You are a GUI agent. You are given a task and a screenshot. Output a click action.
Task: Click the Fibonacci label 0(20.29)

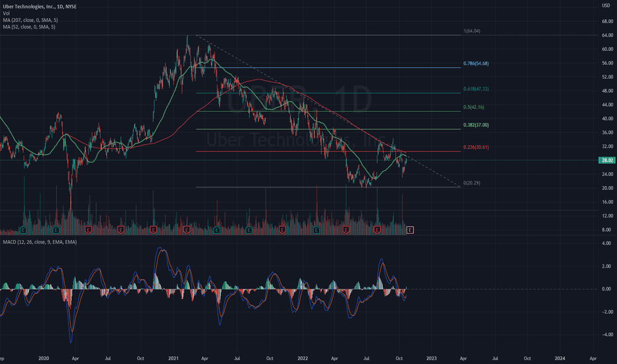click(x=472, y=183)
